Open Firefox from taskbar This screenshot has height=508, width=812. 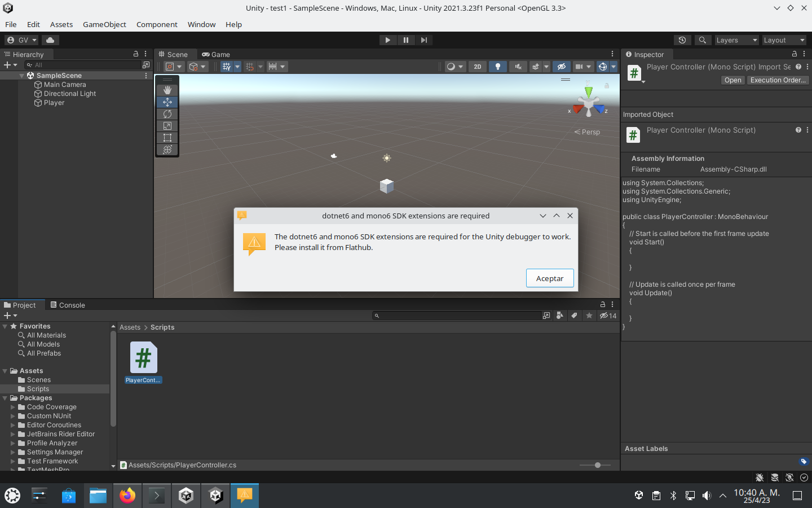click(127, 496)
